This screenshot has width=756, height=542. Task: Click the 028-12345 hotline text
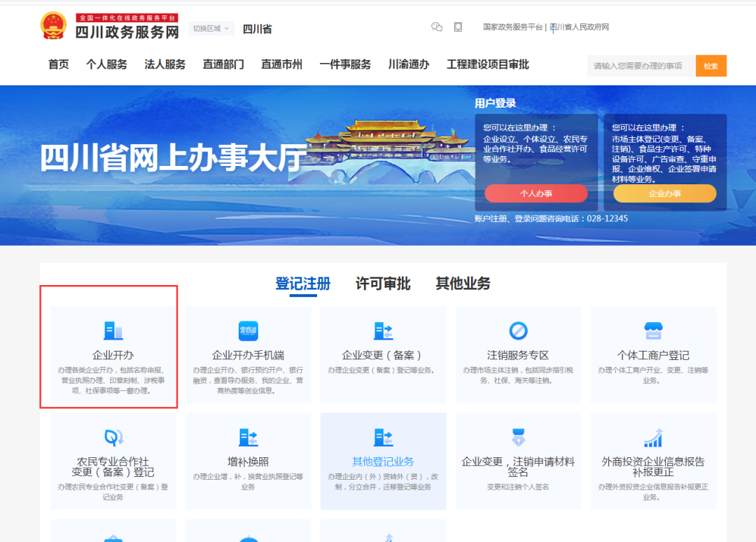click(607, 218)
